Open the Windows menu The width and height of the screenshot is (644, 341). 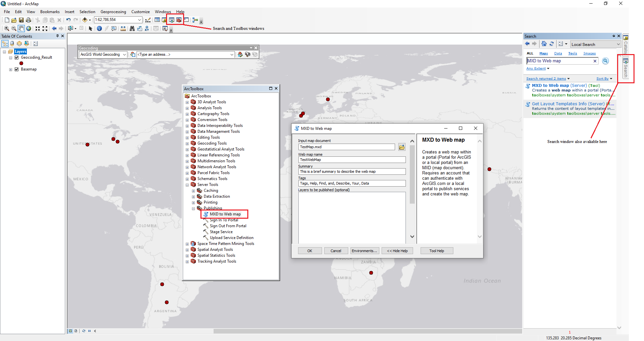tap(163, 12)
